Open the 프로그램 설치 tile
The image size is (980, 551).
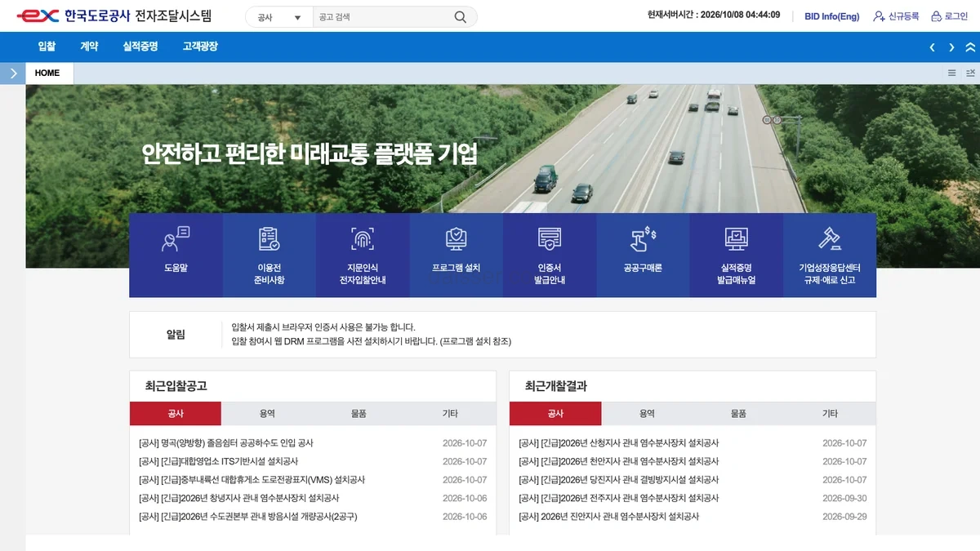pos(456,255)
